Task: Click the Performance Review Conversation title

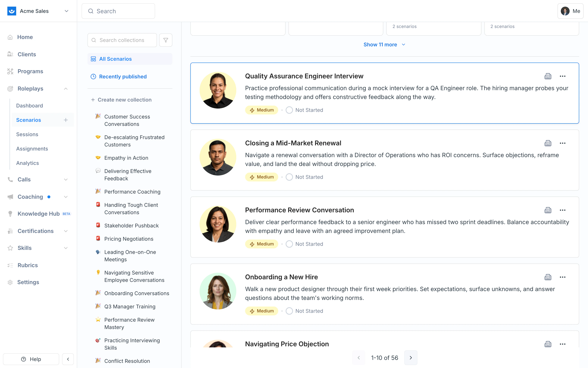Action: pyautogui.click(x=299, y=210)
